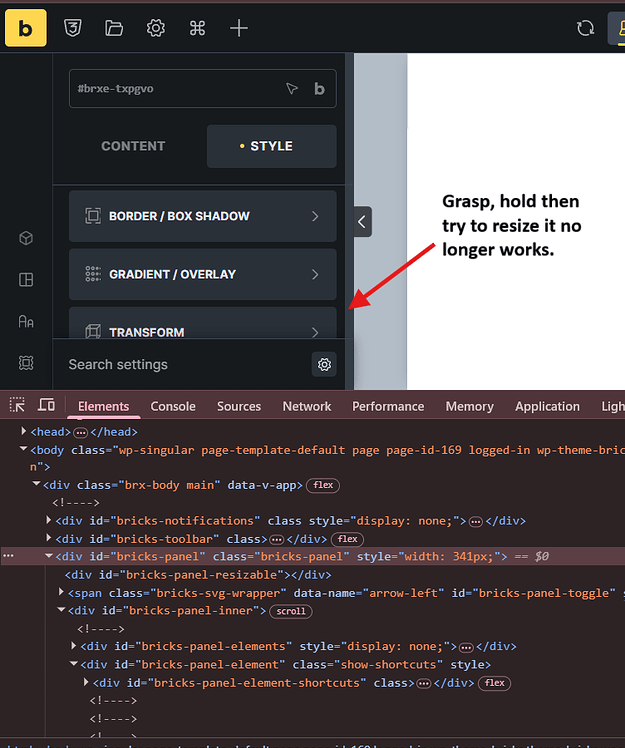625x748 pixels.
Task: Click the cube icon in left sidebar
Action: 26,238
